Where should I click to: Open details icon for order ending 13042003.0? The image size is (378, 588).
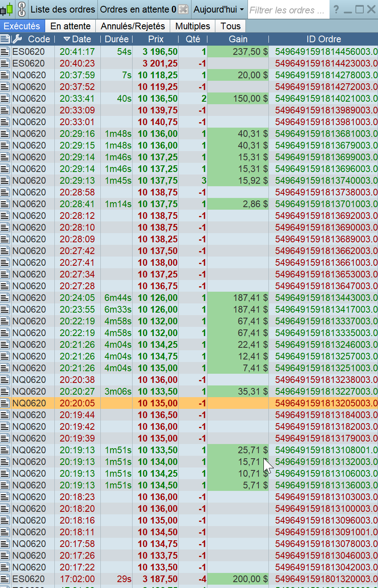(x=5, y=567)
